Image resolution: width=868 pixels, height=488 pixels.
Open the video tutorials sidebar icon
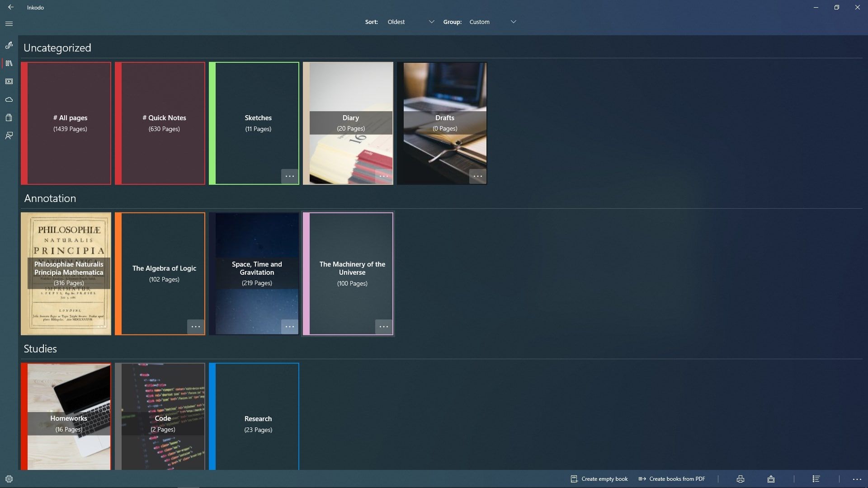click(x=9, y=81)
